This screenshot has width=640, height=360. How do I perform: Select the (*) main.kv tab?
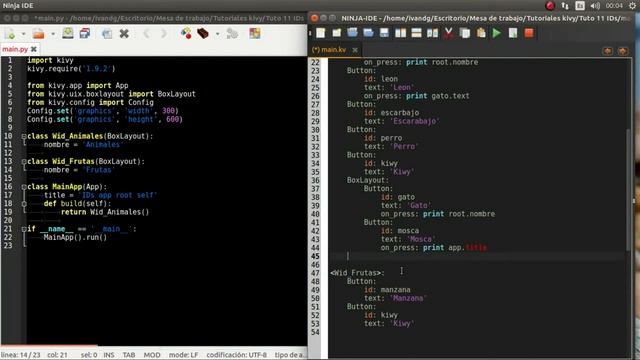329,50
